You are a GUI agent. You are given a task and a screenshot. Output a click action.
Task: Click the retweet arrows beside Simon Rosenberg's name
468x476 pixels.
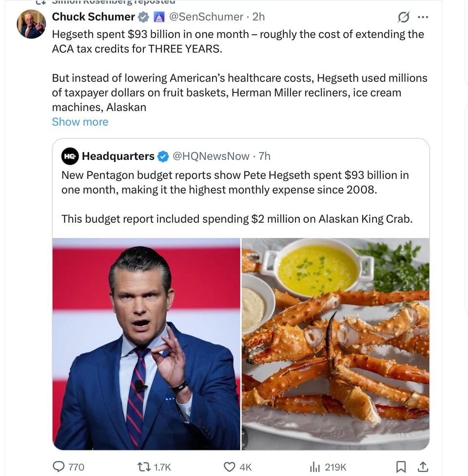pyautogui.click(x=41, y=2)
